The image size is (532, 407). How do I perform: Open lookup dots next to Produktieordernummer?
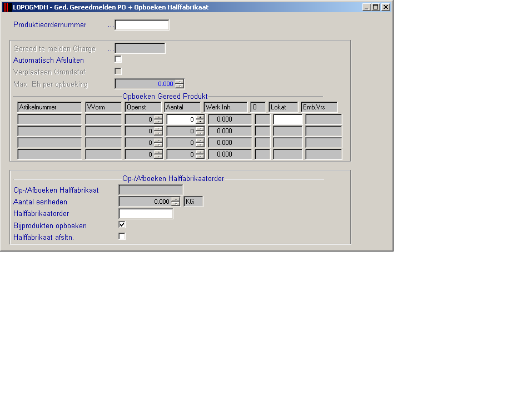point(111,26)
